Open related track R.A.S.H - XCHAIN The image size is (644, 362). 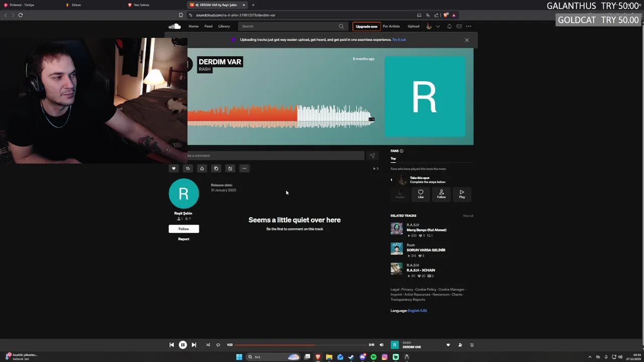(421, 270)
